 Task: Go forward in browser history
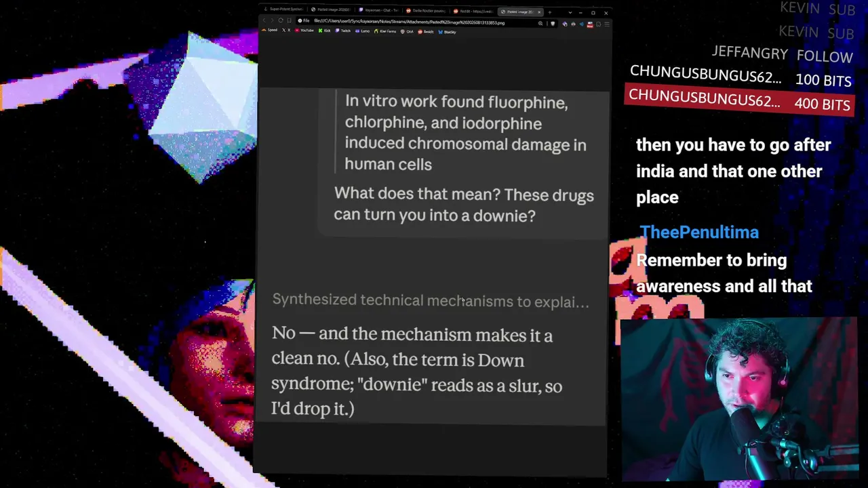coord(273,21)
